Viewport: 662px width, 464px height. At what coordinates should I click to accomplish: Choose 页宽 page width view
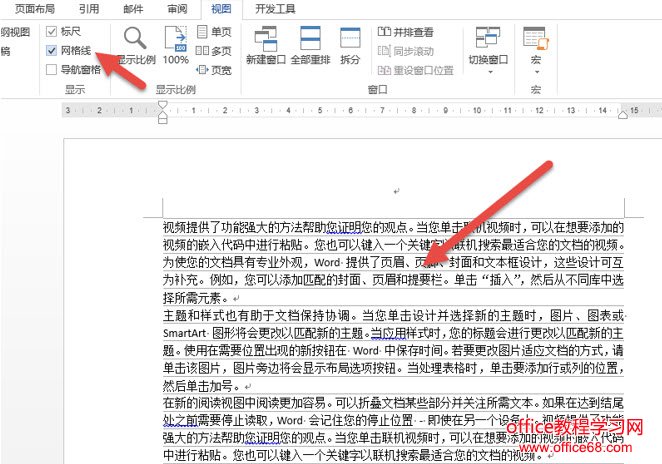click(214, 70)
